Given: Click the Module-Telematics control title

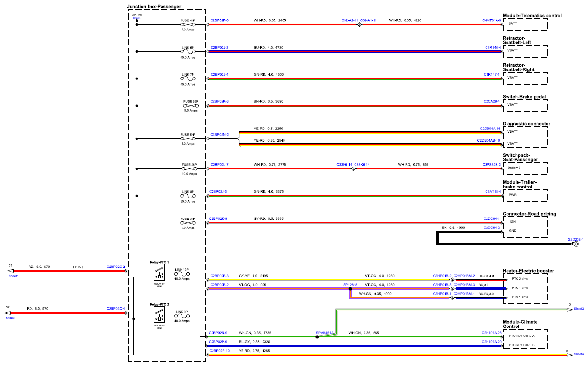Looking at the screenshot, I should pyautogui.click(x=532, y=16).
